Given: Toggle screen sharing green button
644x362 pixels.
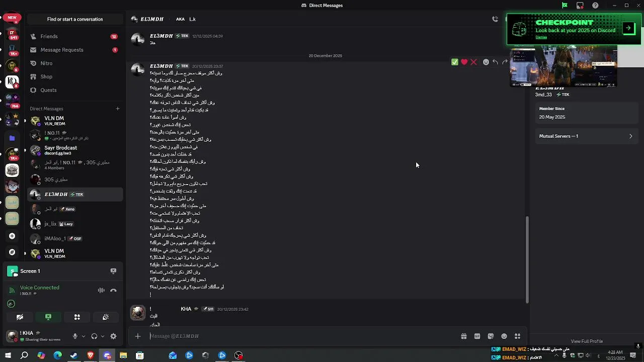Looking at the screenshot, I should 48,317.
